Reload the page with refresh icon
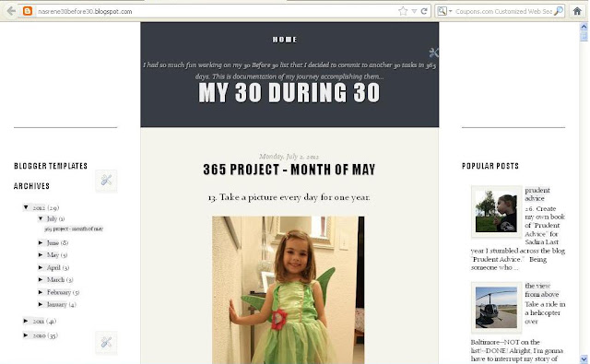Screen dimensions: 590x364 (x=424, y=11)
